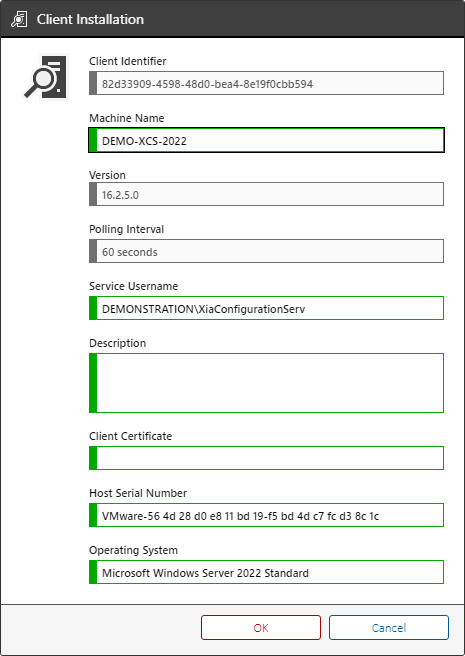The height and width of the screenshot is (656, 465).
Task: Click inside the empty Description text area
Action: click(266, 383)
